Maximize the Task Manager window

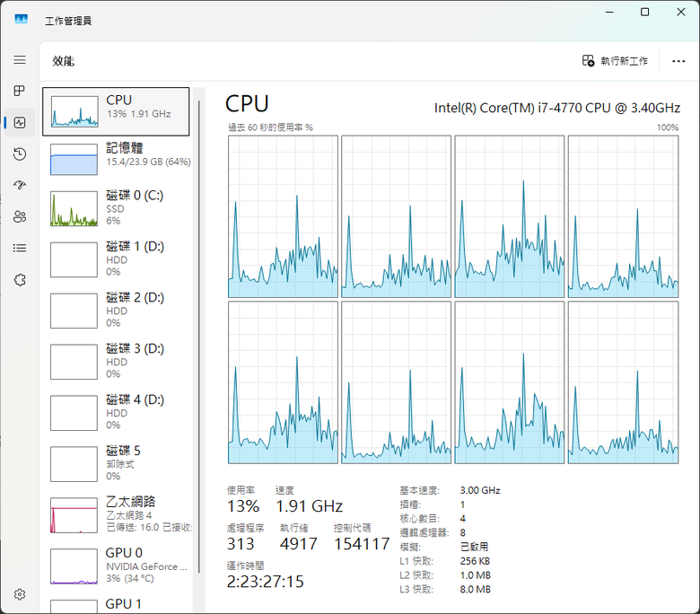point(644,12)
